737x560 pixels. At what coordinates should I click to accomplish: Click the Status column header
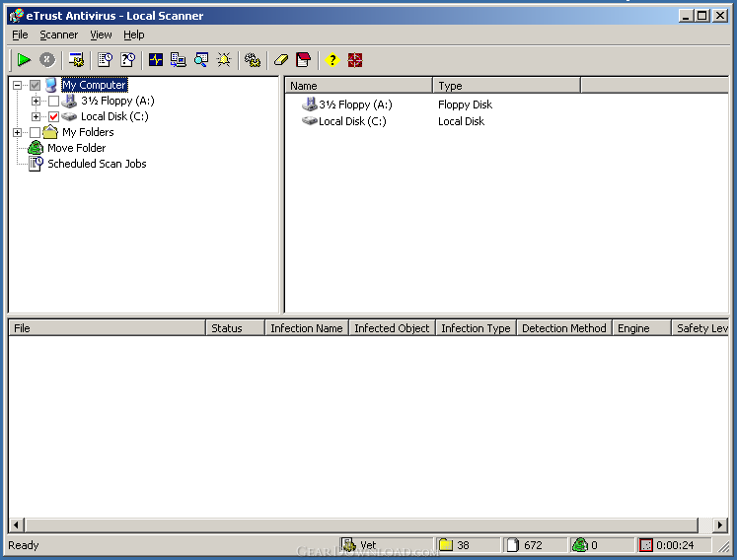pyautogui.click(x=236, y=328)
